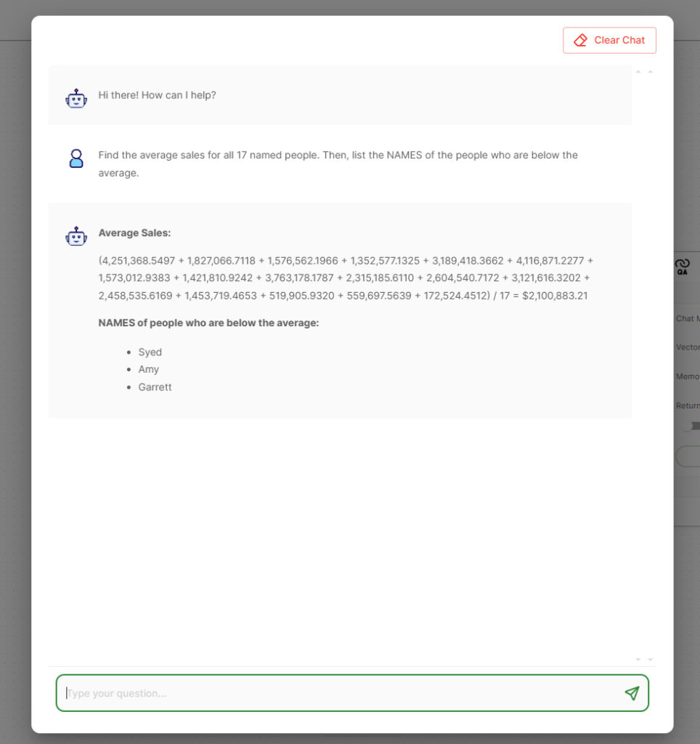Click the left scroll-up arrow above the chat
Image resolution: width=700 pixels, height=744 pixels.
638,72
